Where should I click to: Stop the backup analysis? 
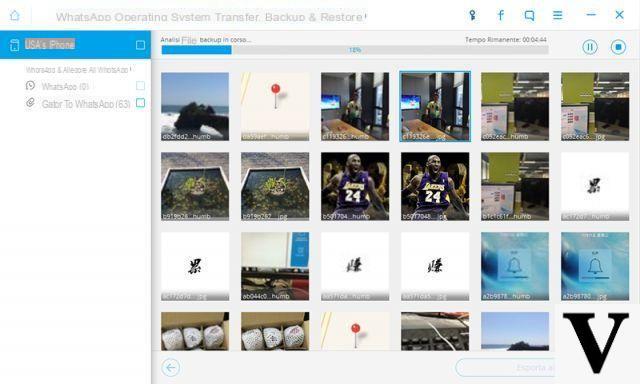tap(618, 47)
